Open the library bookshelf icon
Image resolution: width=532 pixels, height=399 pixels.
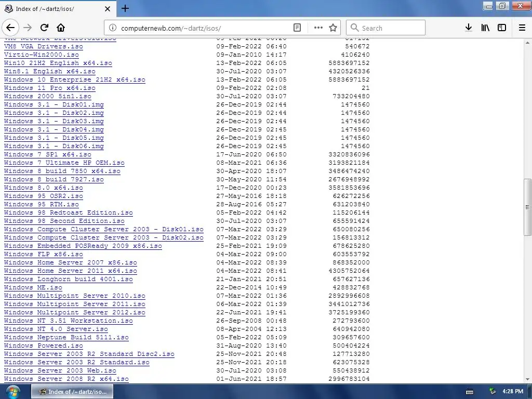pos(485,28)
